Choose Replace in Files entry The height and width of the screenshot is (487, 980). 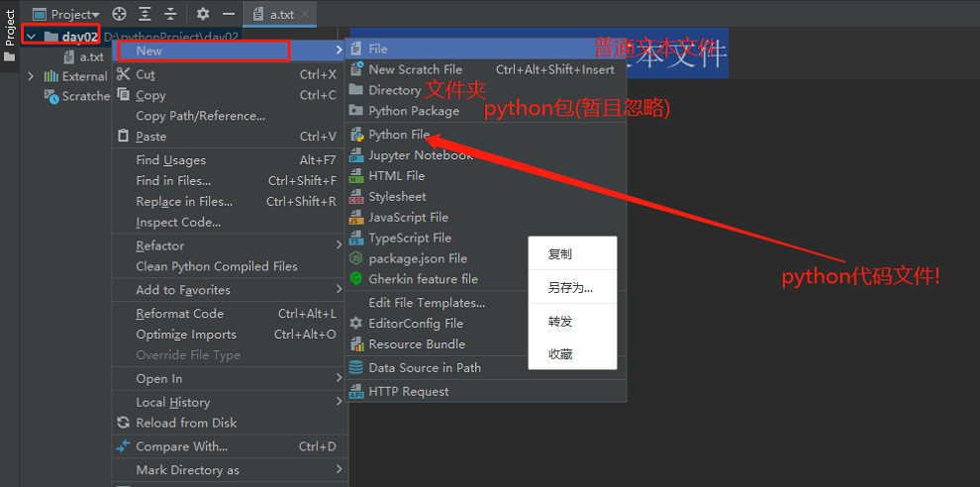228,201
